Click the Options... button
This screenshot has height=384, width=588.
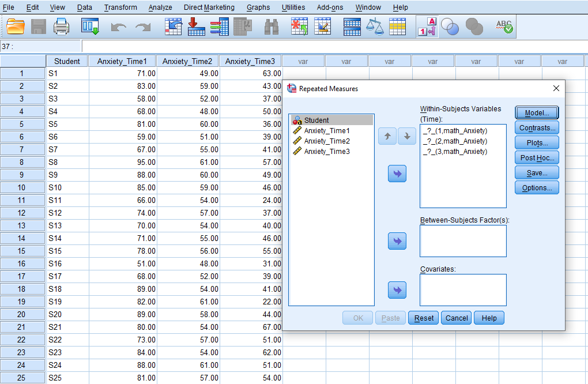(x=537, y=187)
